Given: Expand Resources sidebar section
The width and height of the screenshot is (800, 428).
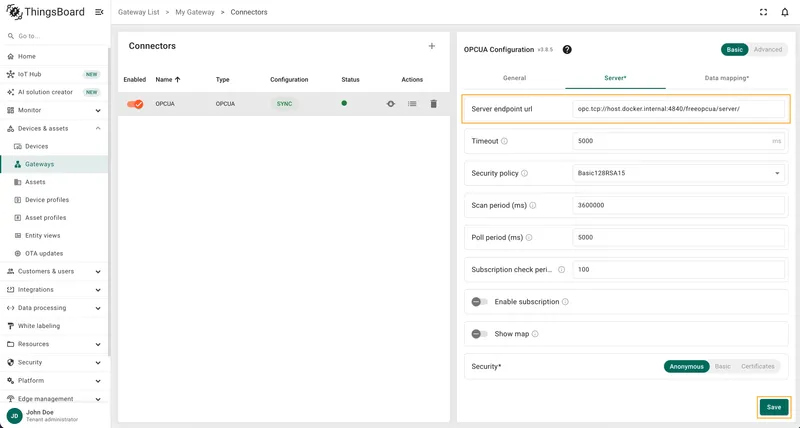Looking at the screenshot, I should 54,344.
